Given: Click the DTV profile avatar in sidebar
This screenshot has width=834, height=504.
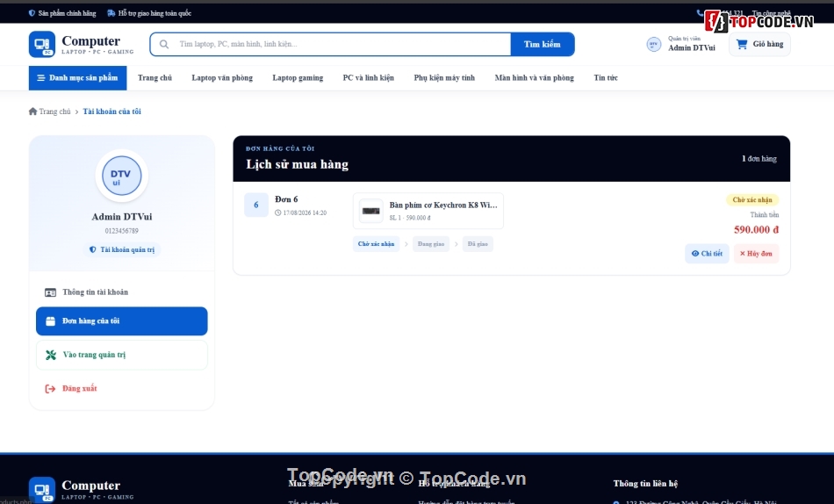Looking at the screenshot, I should pyautogui.click(x=122, y=176).
